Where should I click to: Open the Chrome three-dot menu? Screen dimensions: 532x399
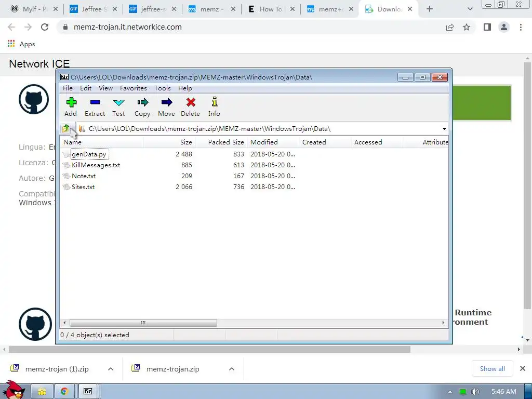521,27
